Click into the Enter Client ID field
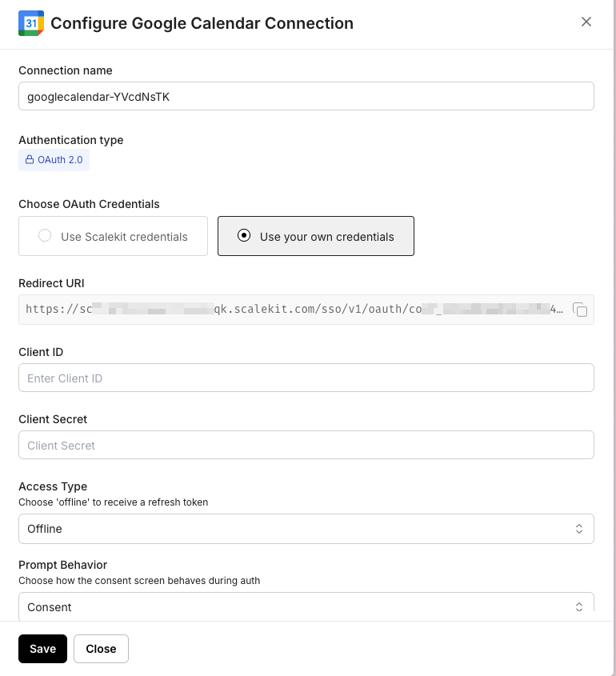 306,378
